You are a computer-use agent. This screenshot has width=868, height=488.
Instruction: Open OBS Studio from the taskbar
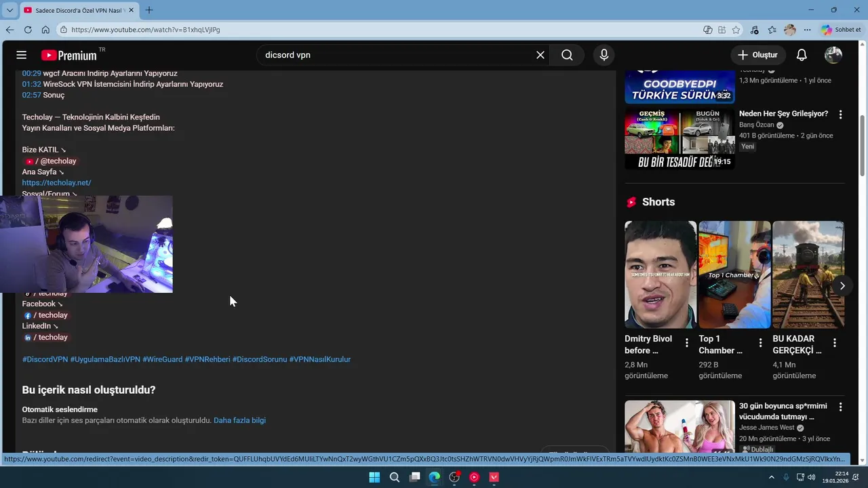(x=454, y=477)
